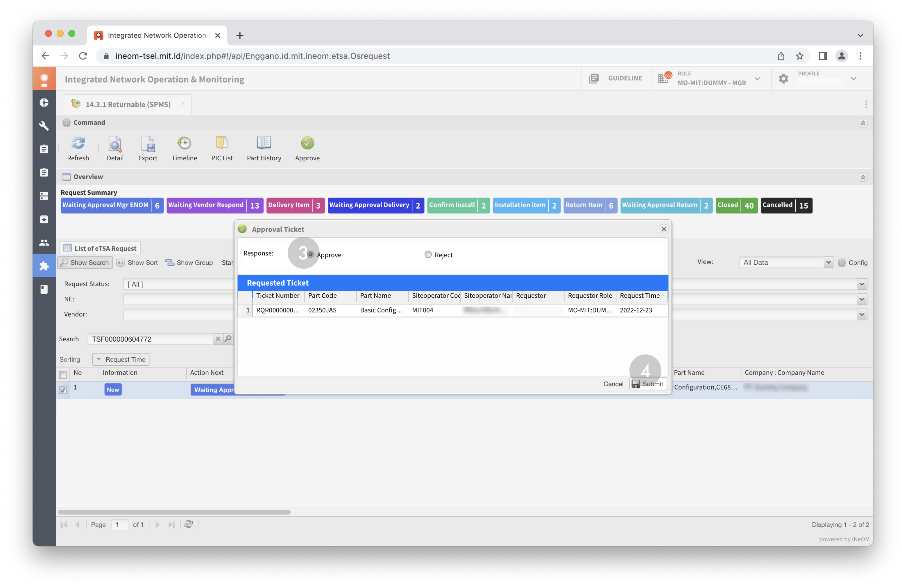This screenshot has width=902, height=588.
Task: Select the Reject radio button
Action: click(x=428, y=254)
